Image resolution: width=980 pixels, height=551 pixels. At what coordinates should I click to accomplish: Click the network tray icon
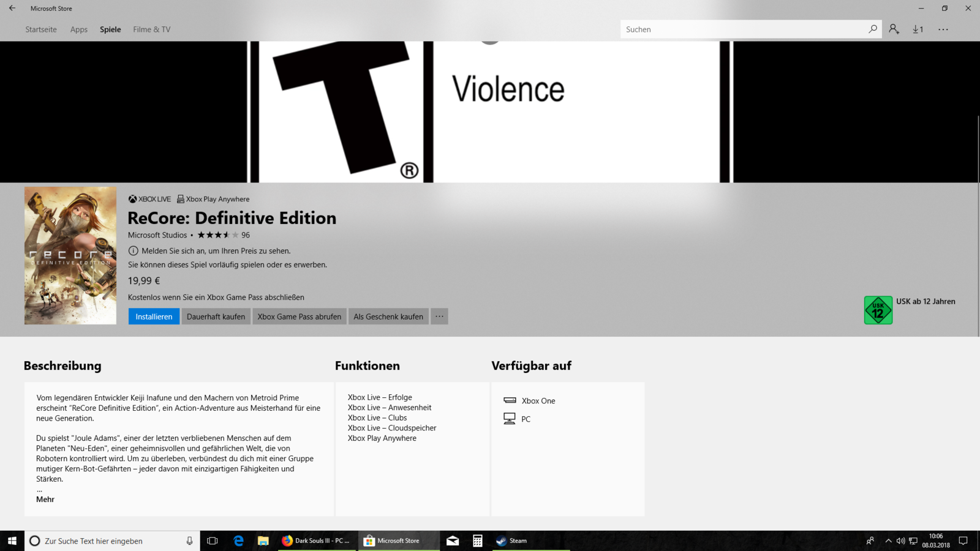pyautogui.click(x=913, y=541)
